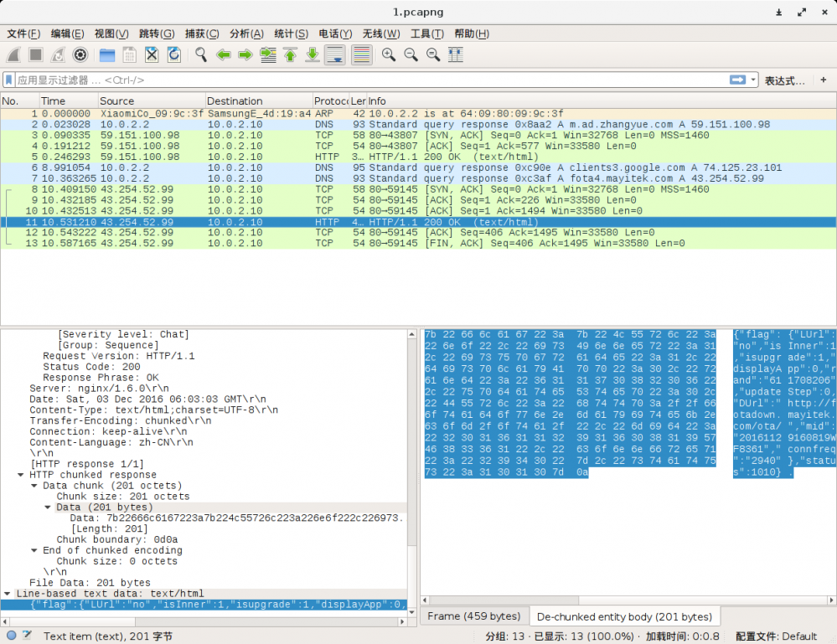
Task: Open the expert info status indicator
Action: pos(12,636)
